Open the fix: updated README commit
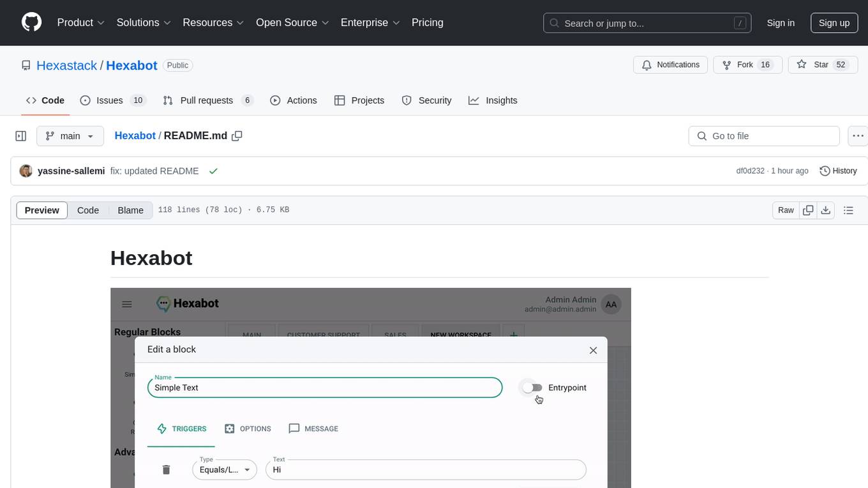868x488 pixels. coord(154,171)
